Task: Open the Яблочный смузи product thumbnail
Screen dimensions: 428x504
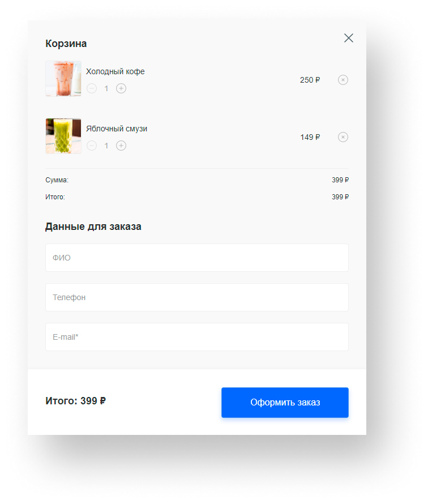Action: pyautogui.click(x=63, y=136)
